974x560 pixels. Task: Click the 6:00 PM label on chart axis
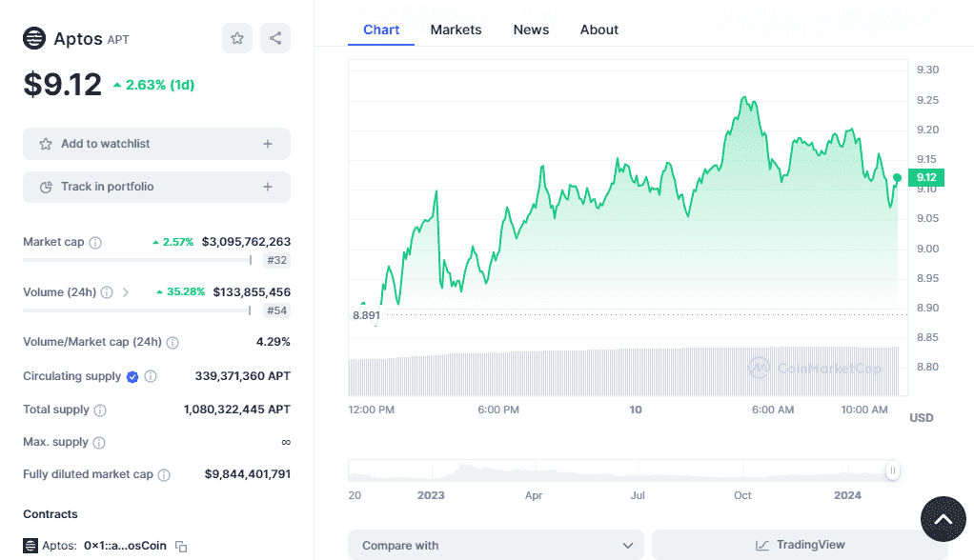[498, 410]
